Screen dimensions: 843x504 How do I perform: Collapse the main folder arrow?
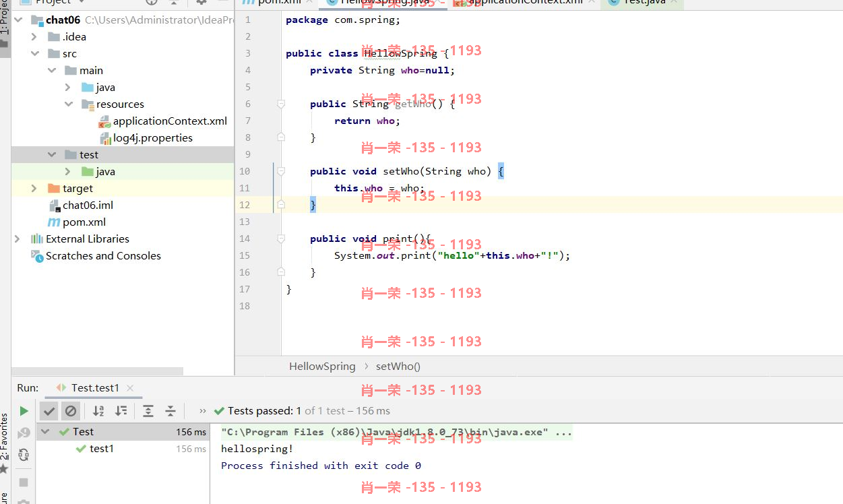click(51, 71)
